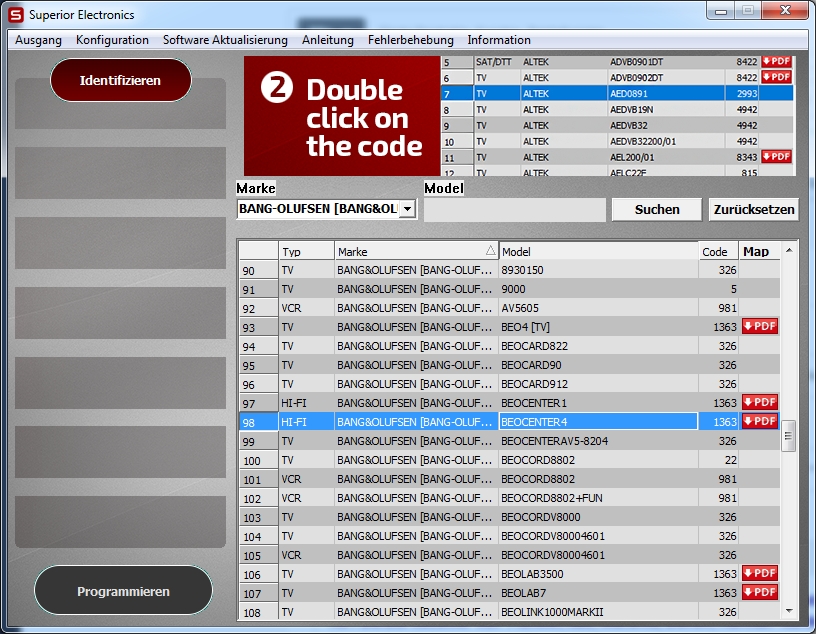Viewport: 816px width, 634px height.
Task: Open the PDF map for BEOCENTER1
Action: (759, 402)
